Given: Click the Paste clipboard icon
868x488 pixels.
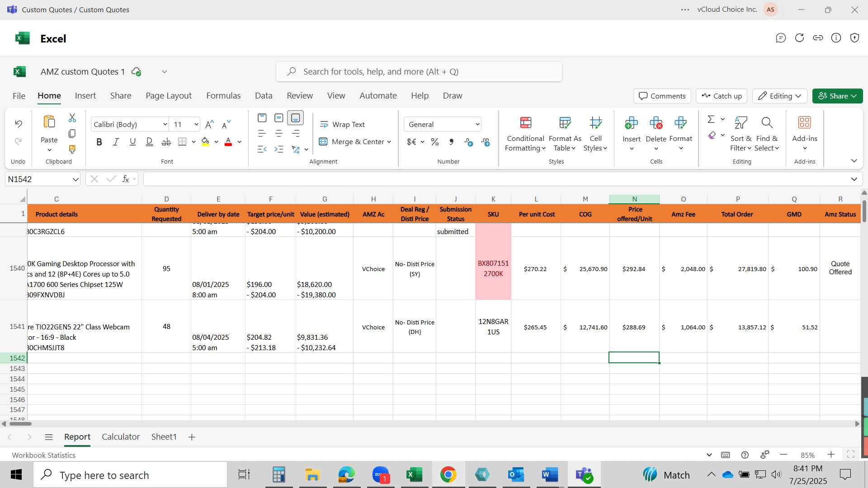Looking at the screenshot, I should click(49, 122).
